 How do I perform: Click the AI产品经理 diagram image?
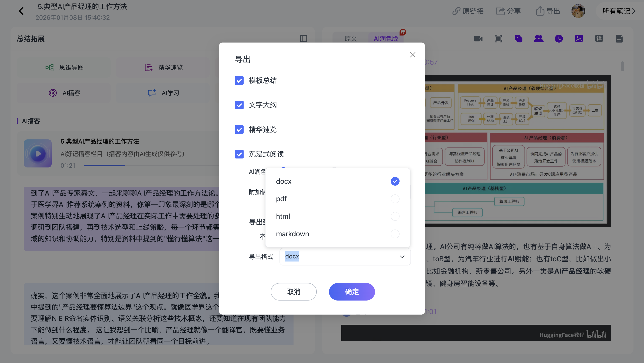[x=518, y=151]
